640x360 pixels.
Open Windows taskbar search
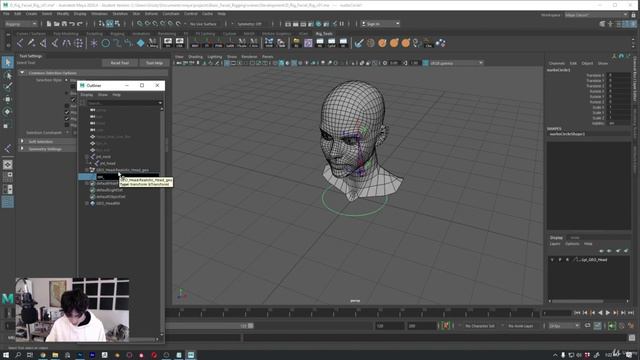coord(18,355)
